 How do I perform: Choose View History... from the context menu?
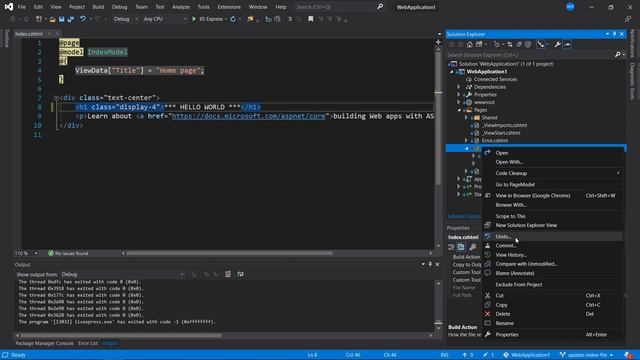pos(553,255)
